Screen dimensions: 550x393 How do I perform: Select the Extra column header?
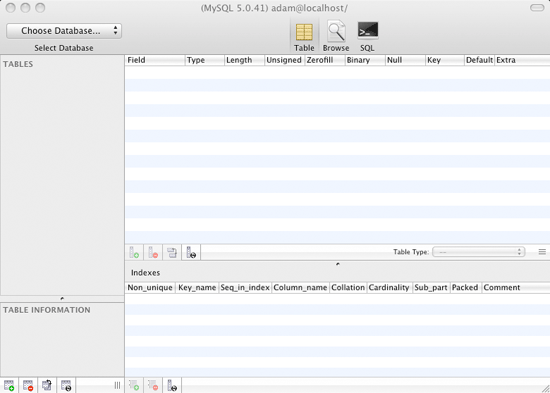pos(522,60)
